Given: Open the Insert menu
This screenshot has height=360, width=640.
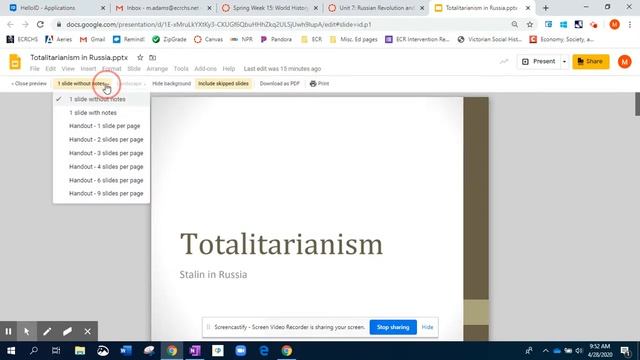Looking at the screenshot, I should [88, 69].
